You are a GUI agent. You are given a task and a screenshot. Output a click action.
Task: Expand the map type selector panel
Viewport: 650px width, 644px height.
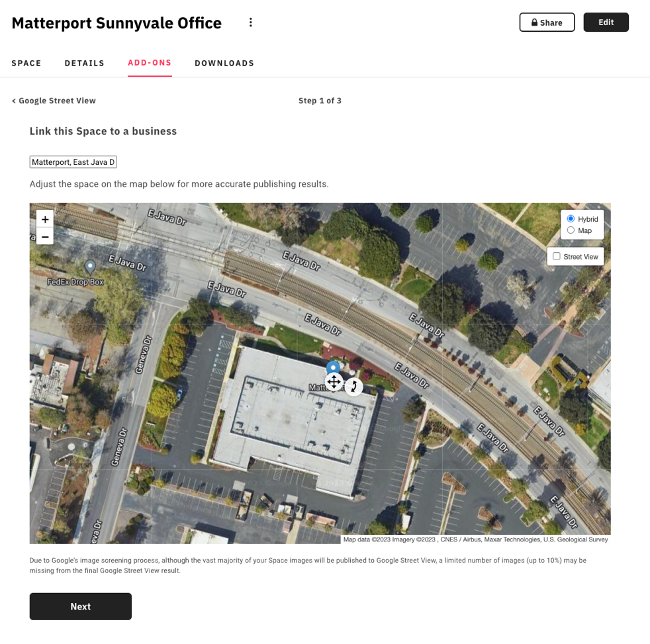(x=582, y=224)
